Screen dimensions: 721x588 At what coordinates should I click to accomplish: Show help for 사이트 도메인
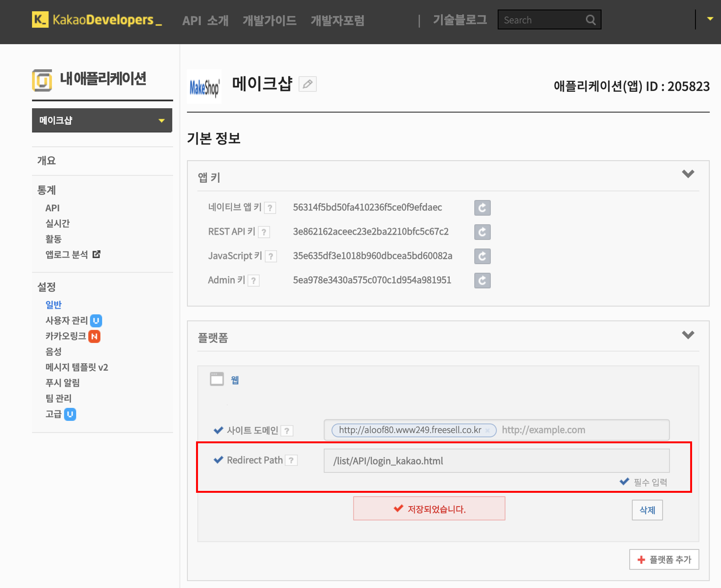(287, 431)
